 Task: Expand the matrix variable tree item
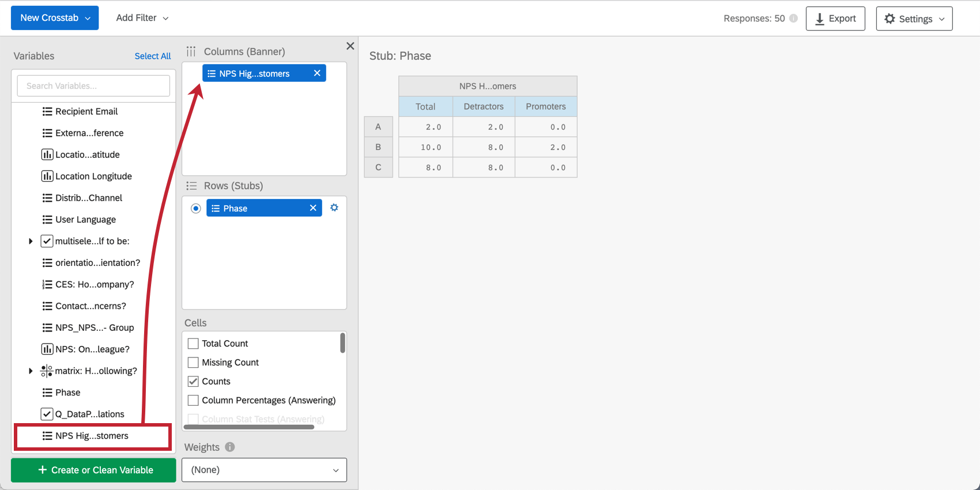click(x=31, y=371)
